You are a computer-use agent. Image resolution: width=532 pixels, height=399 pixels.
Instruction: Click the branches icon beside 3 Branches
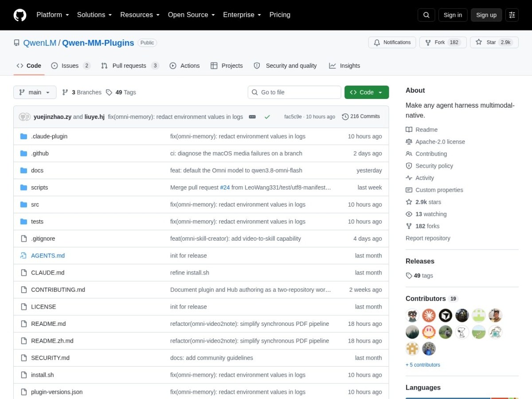click(65, 92)
